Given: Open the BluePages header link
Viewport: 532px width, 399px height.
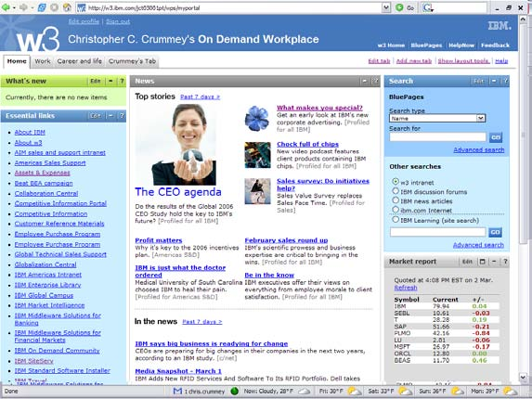Looking at the screenshot, I should pos(426,45).
